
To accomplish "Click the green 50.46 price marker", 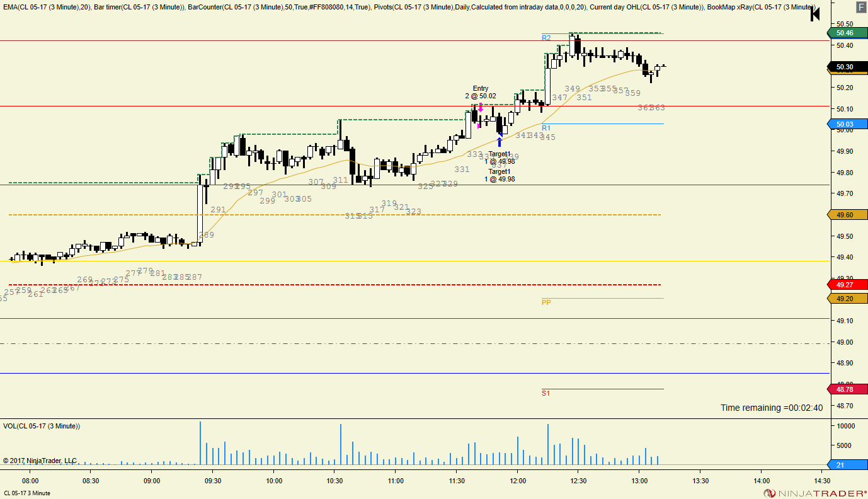I will [x=848, y=33].
